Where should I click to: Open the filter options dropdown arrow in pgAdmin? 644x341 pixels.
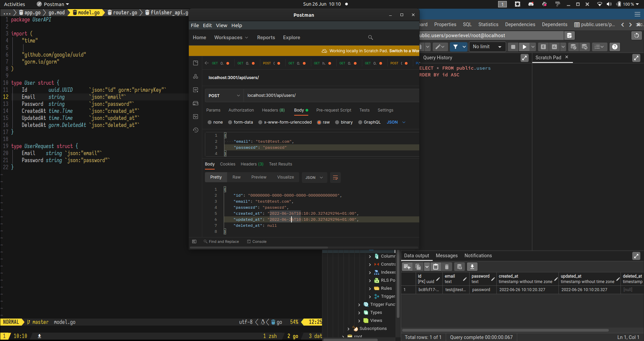point(464,47)
